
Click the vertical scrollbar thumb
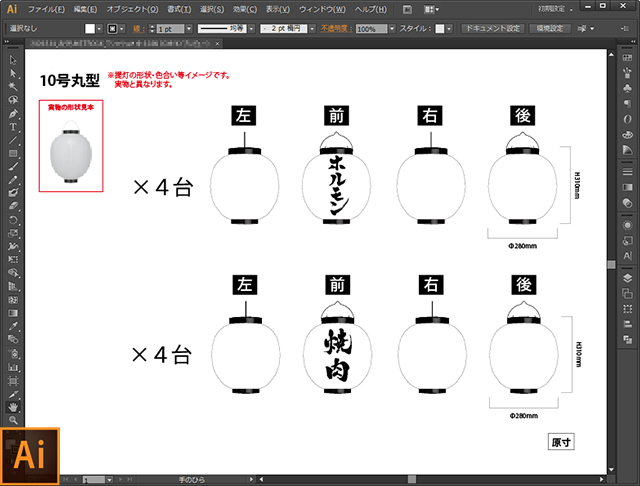pos(611,264)
